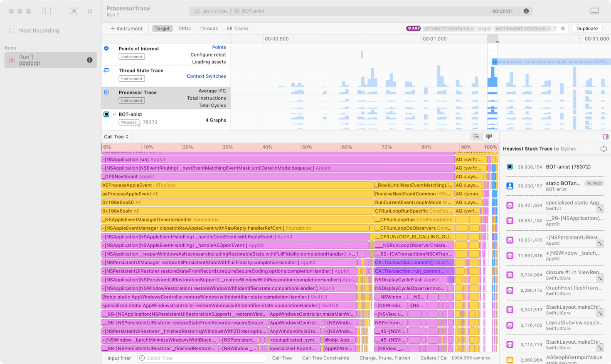Switch to flame graph view icon
611x364 pixels.
488,136
